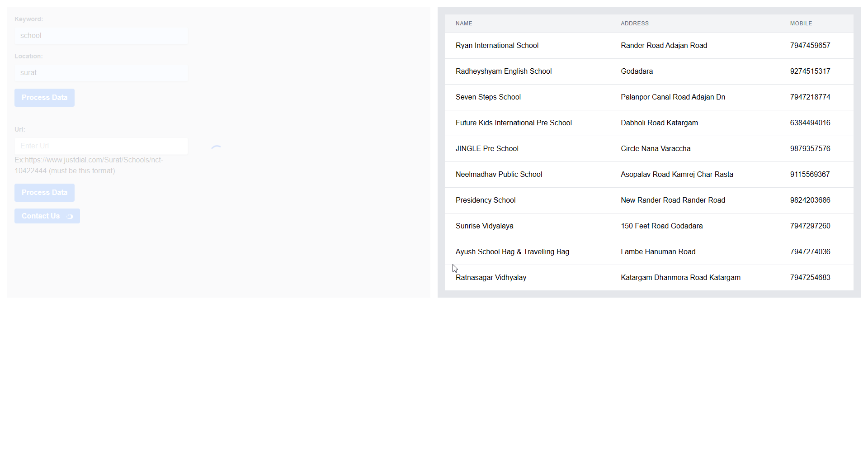Click mobile number 7947297260

810,226
